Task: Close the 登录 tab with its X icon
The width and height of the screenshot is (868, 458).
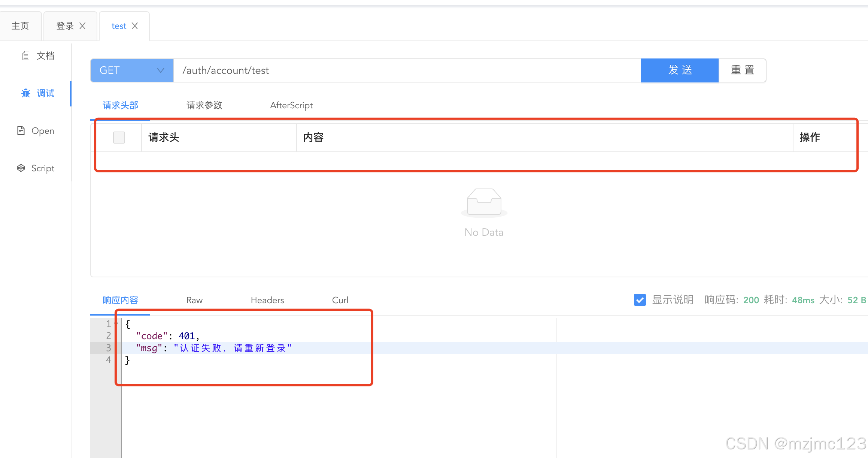Action: (x=82, y=26)
